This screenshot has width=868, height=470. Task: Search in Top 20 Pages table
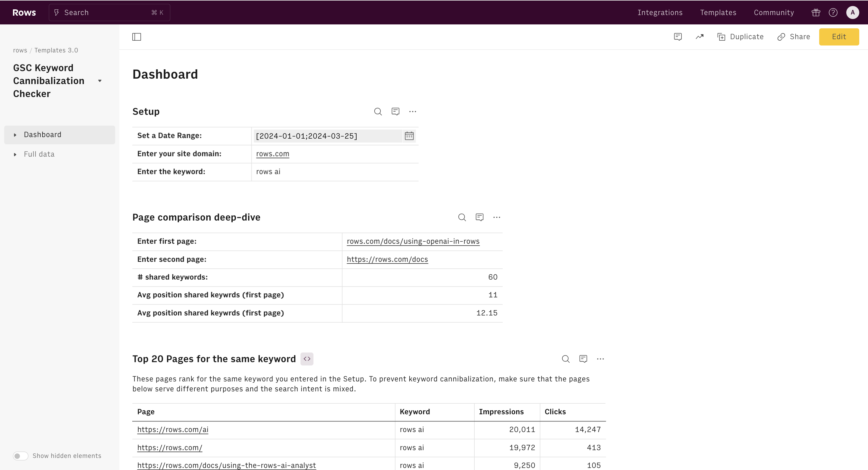(x=566, y=359)
